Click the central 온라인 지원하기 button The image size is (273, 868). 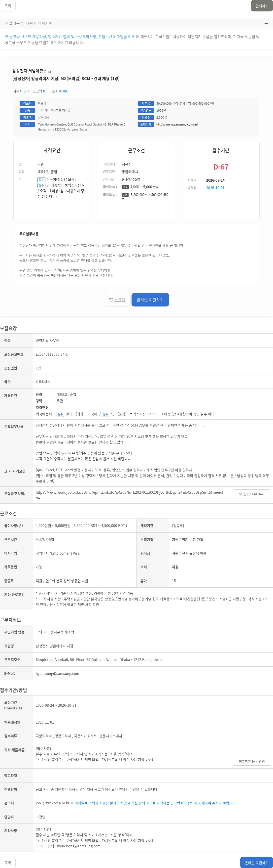150,300
